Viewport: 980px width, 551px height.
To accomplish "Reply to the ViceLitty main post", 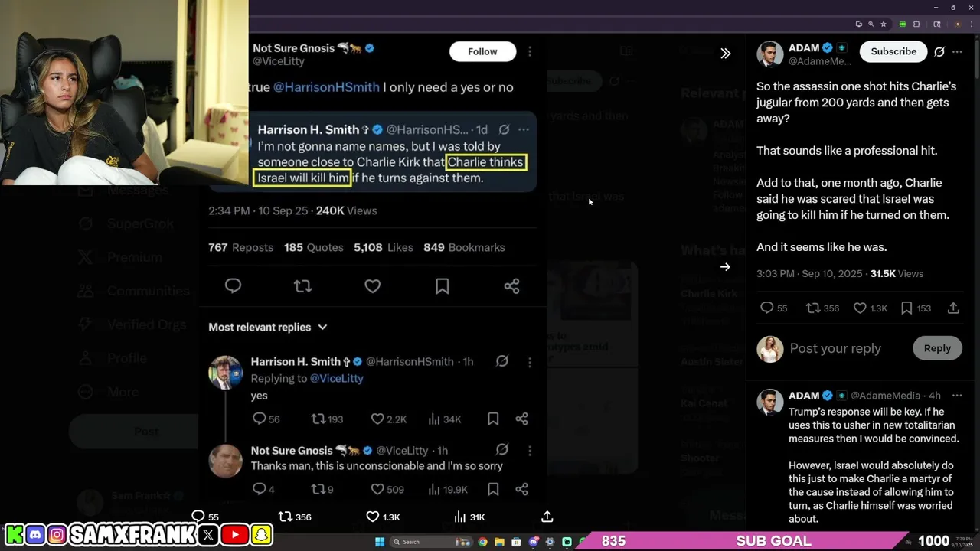I will pos(234,286).
